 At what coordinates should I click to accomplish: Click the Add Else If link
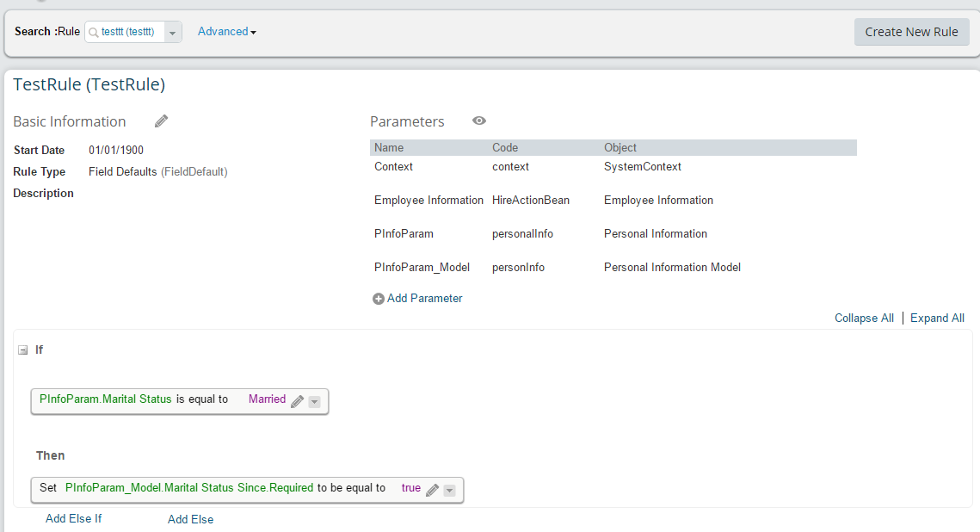click(74, 518)
